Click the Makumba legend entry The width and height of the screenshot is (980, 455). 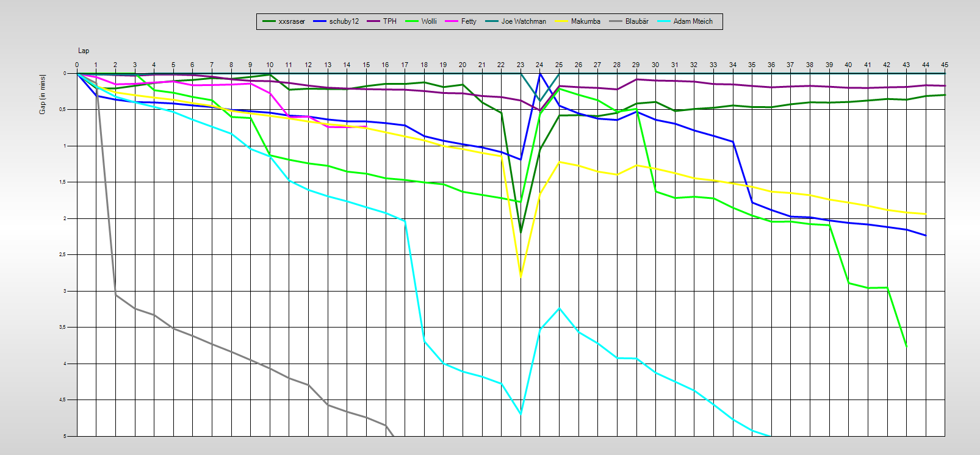tap(577, 21)
